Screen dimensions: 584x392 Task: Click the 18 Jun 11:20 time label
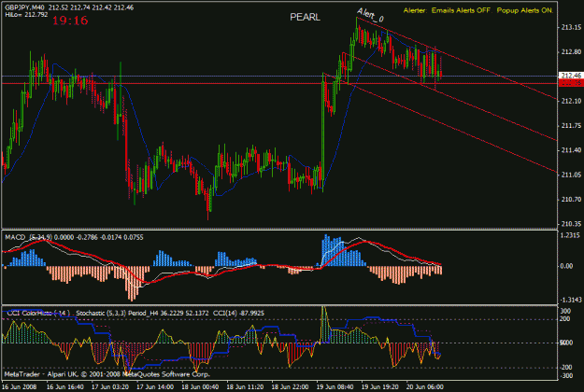[245, 386]
